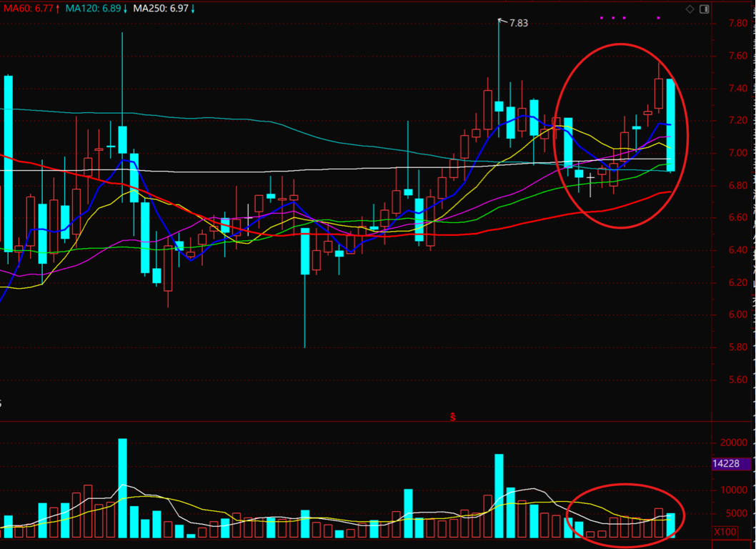The width and height of the screenshot is (756, 549).
Task: Click the isolated rightmost magenta marker dot
Action: point(658,18)
